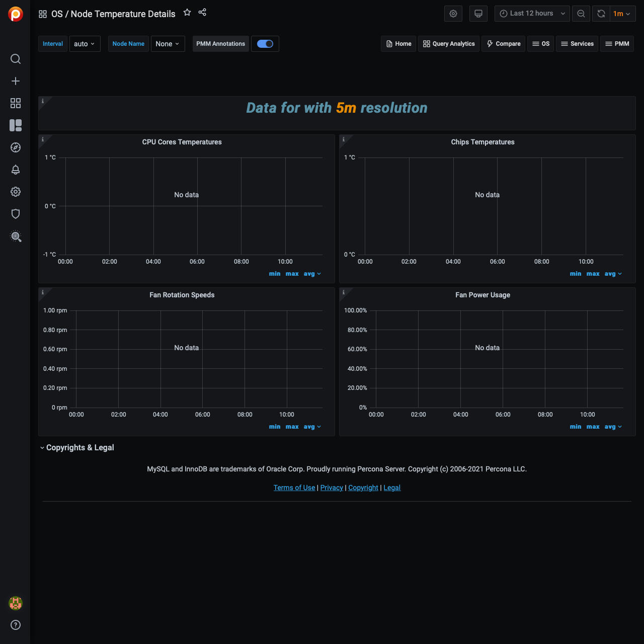Click the share dashboard icon

202,13
